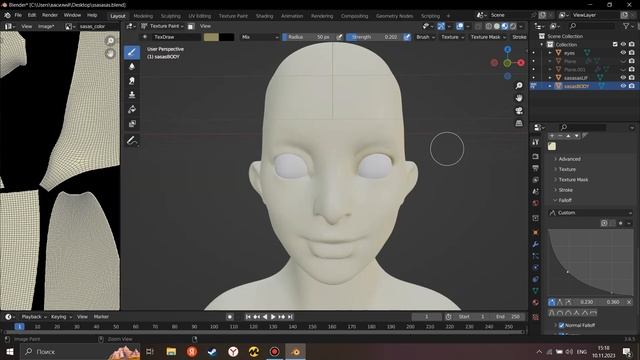Open the File menu
This screenshot has width=640, height=360.
(18, 15)
